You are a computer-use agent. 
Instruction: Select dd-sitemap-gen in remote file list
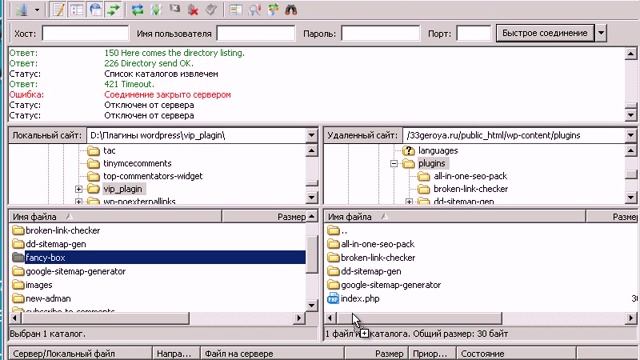tap(371, 271)
